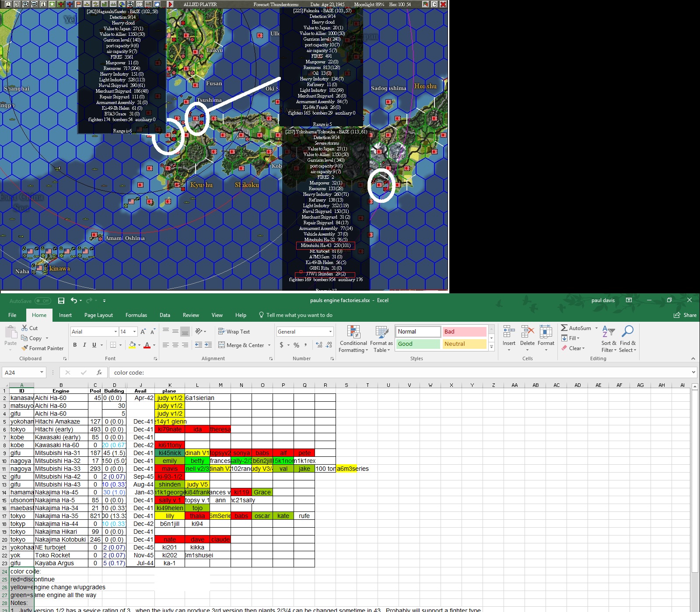
Task: Toggle the AutoSave switch
Action: 42,301
